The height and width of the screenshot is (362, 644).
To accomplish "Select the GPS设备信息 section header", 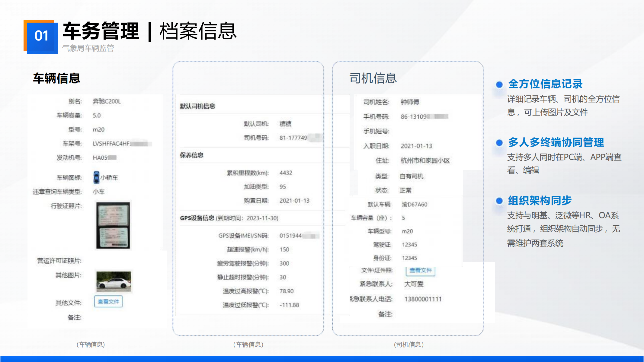I will [x=197, y=218].
